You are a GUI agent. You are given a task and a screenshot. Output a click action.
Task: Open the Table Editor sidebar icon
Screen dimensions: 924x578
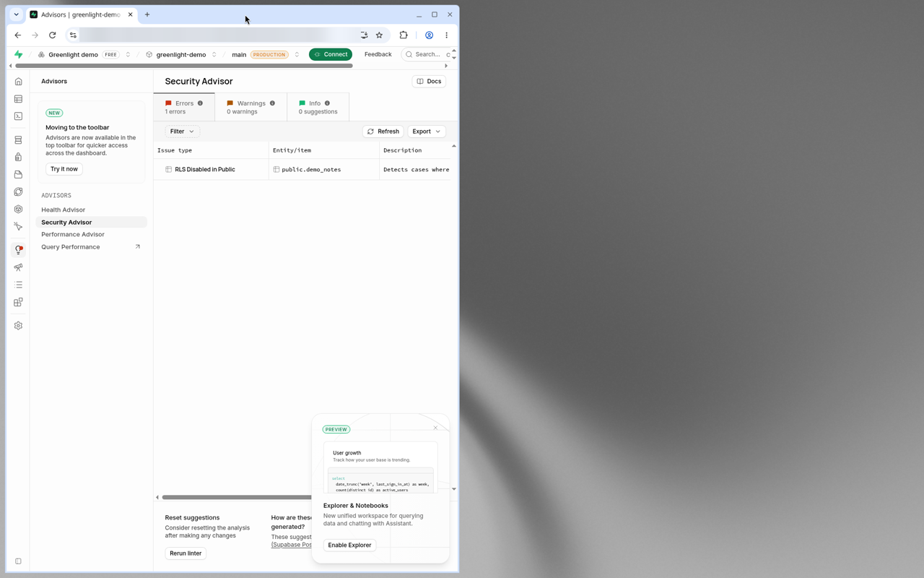pos(19,99)
